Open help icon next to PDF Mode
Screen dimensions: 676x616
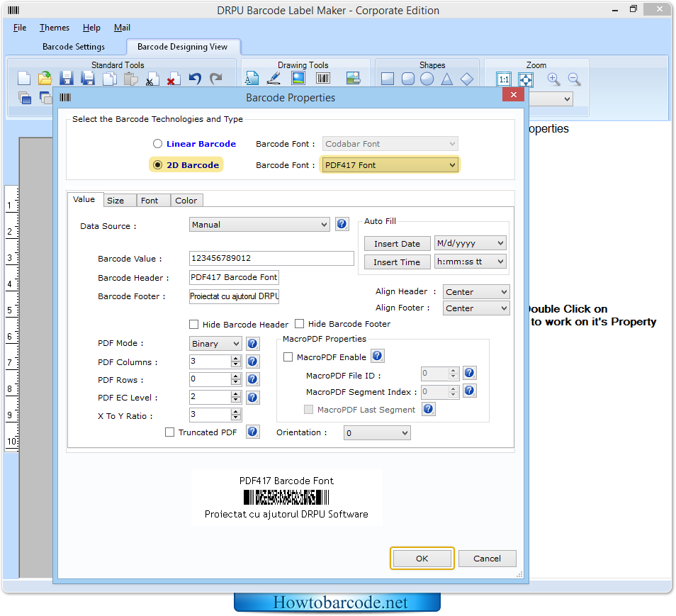coord(253,344)
